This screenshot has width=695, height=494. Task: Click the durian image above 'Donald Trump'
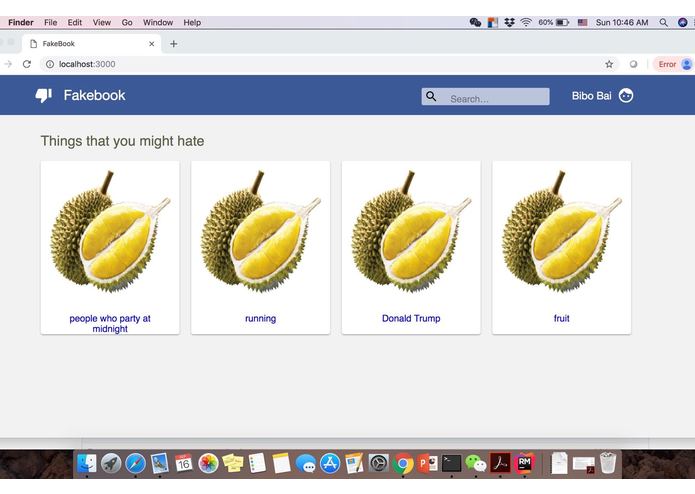[x=411, y=231]
